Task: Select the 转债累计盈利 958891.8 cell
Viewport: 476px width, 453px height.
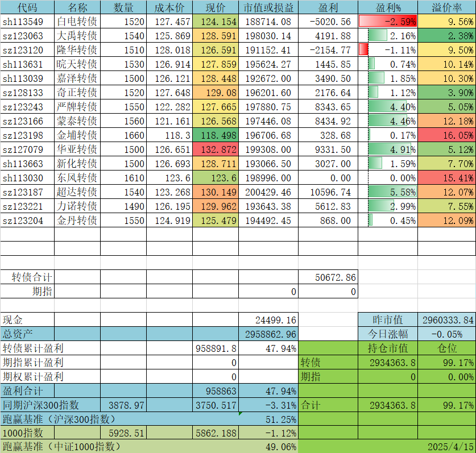Action: click(216, 348)
